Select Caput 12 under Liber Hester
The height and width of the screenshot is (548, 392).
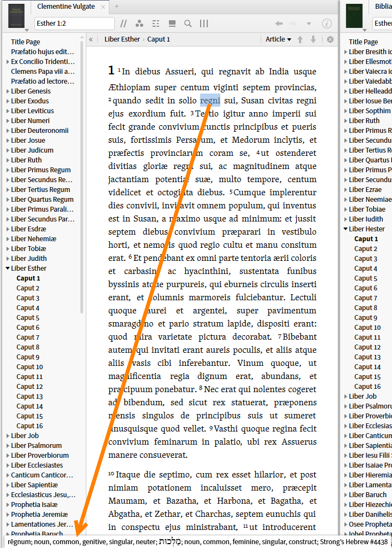click(367, 347)
